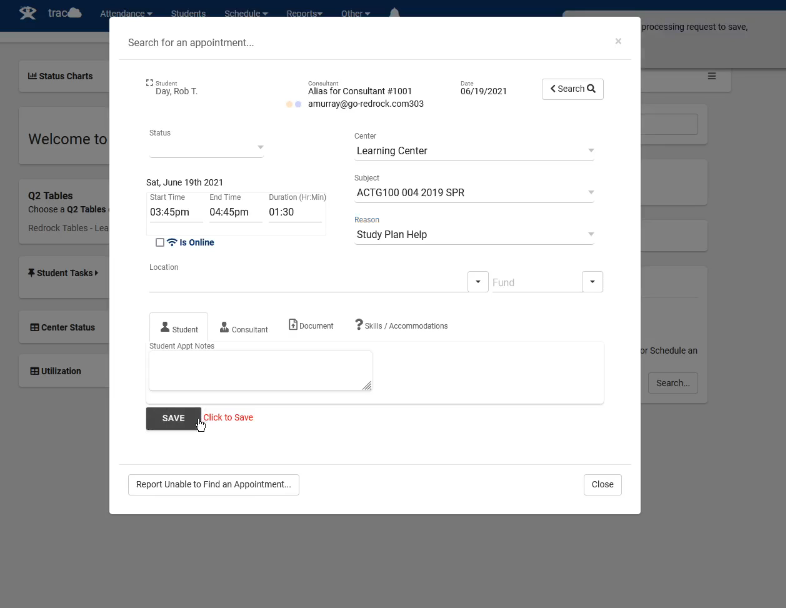Viewport: 786px width, 608px height.
Task: Switch to the Consultant tab
Action: coord(244,328)
